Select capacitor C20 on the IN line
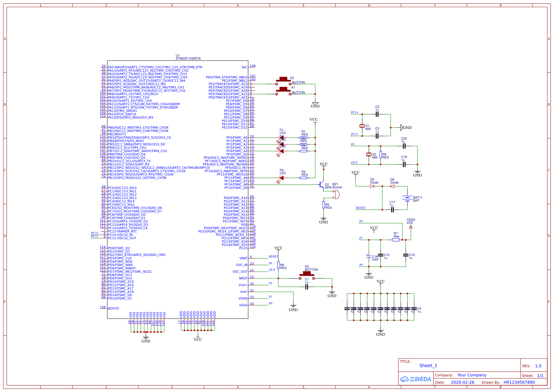This screenshot has width=554, height=392. (x=404, y=146)
